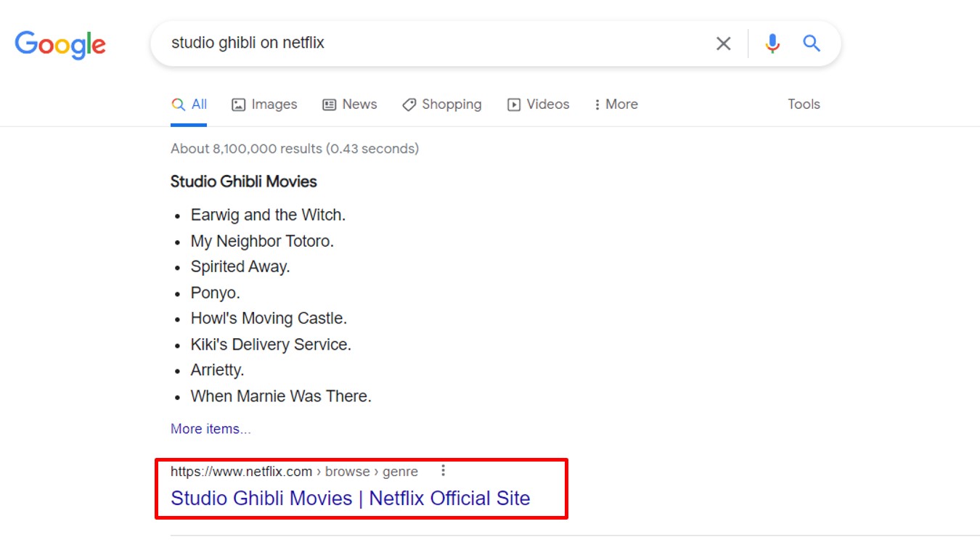Open the More search categories menu
This screenshot has height=545, width=980.
pos(616,104)
